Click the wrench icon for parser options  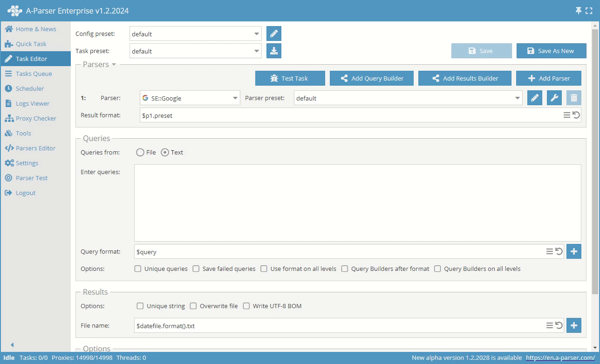(554, 98)
